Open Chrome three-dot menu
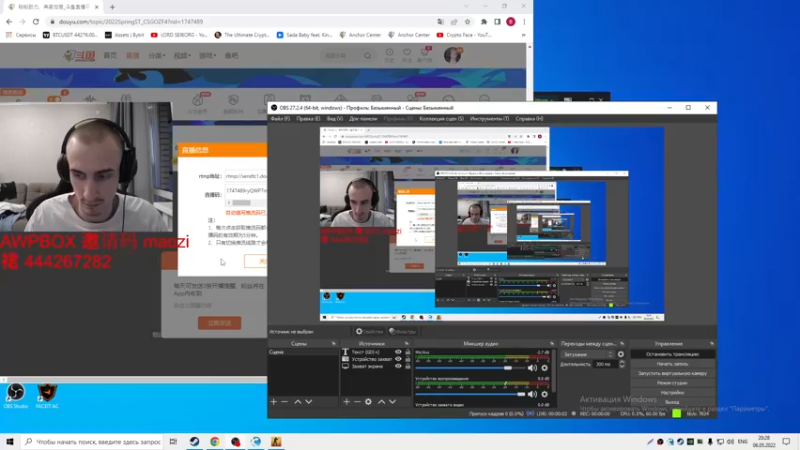Screen dimensions: 800x450 [524, 22]
